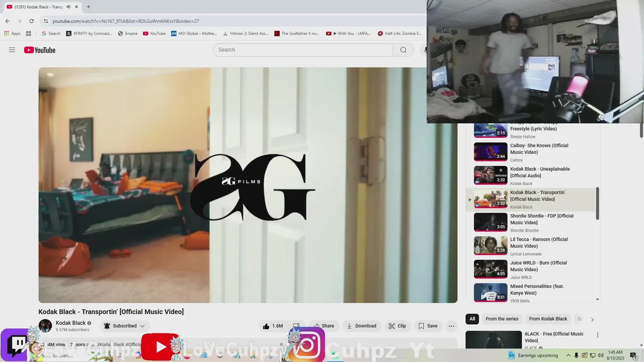Select the From Kodak Black chip
Viewport: 644px width, 362px height.
click(x=548, y=319)
